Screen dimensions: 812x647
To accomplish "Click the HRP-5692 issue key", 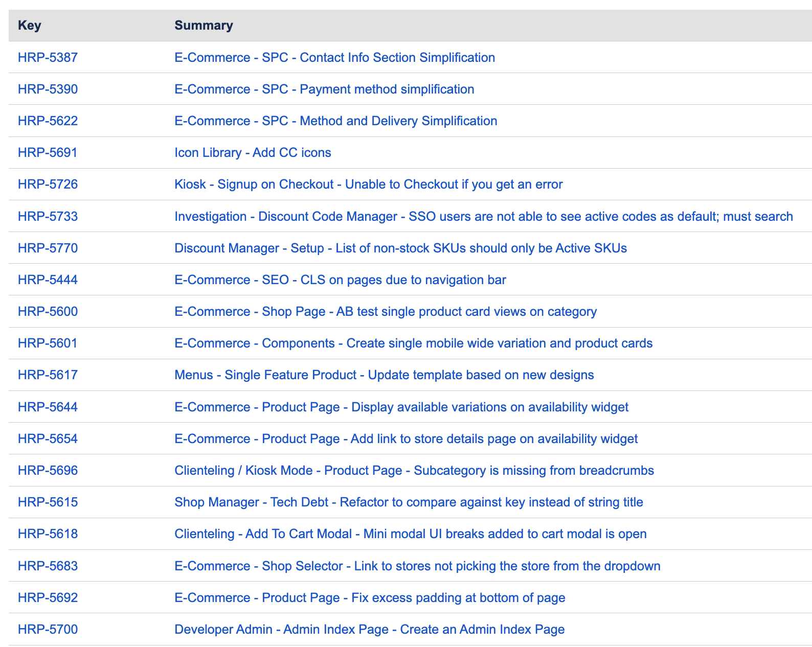I will [x=48, y=597].
